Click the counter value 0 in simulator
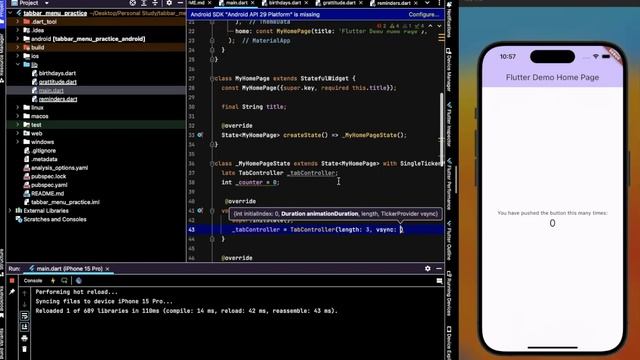 (552, 223)
